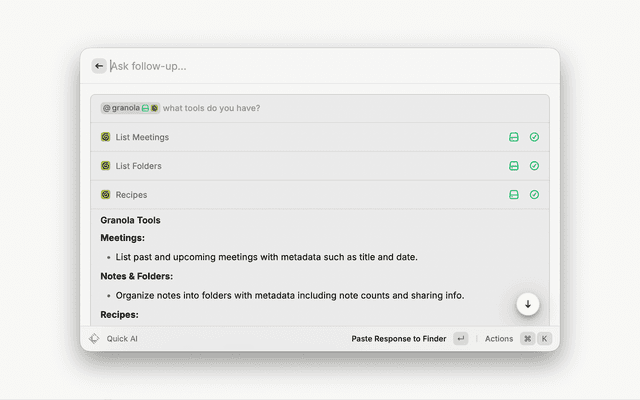Click the Quick AI sparkle icon

pos(94,339)
